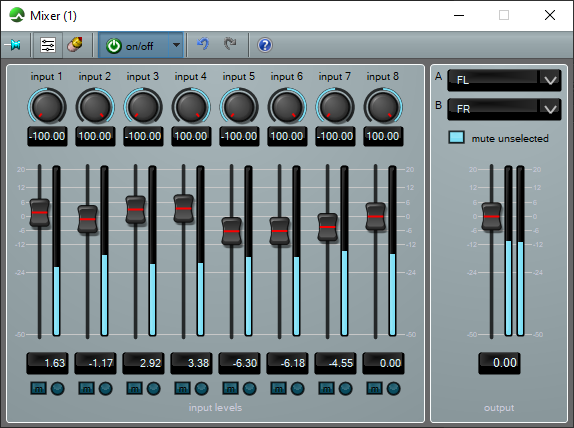Toggle the mute unselected checkbox

456,137
